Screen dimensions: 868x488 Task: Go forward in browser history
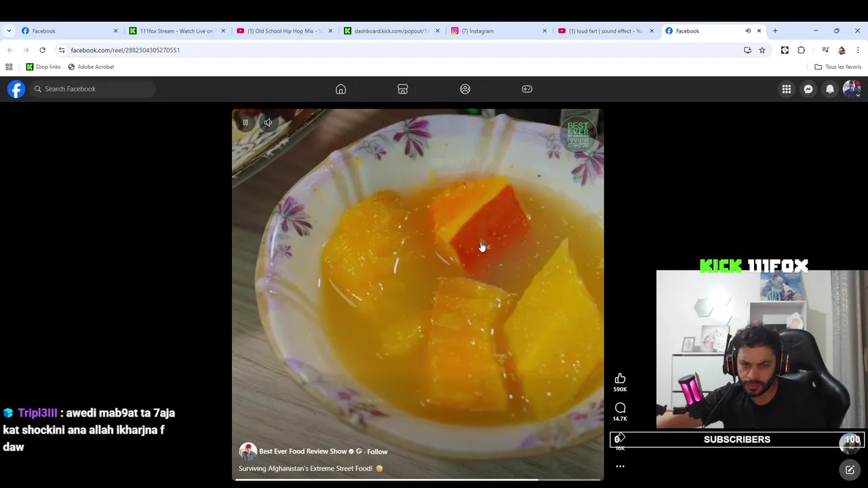(26, 50)
